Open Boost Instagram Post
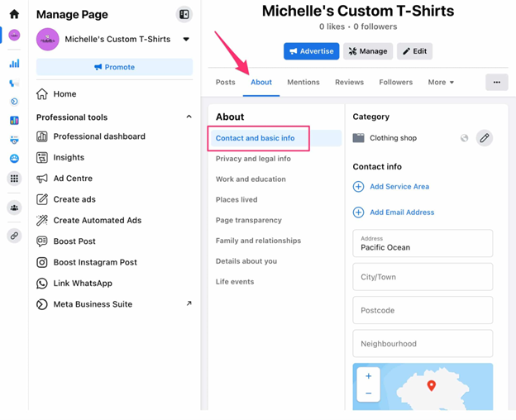 click(x=114, y=262)
